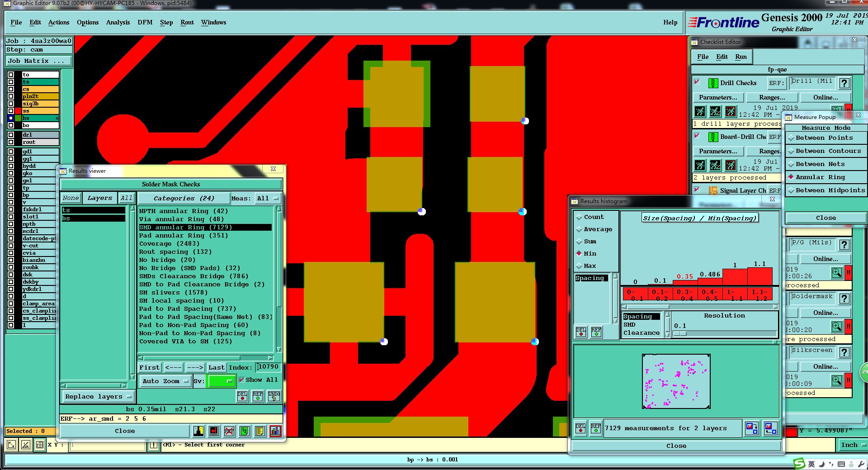
Task: Click histogram icon with downward arrow
Action: pyautogui.click(x=752, y=428)
